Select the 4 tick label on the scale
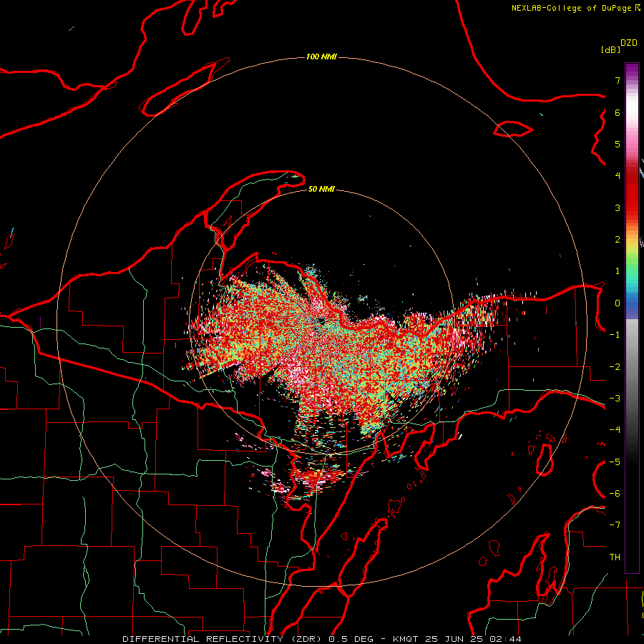Screen dimensions: 644x644 tap(618, 176)
